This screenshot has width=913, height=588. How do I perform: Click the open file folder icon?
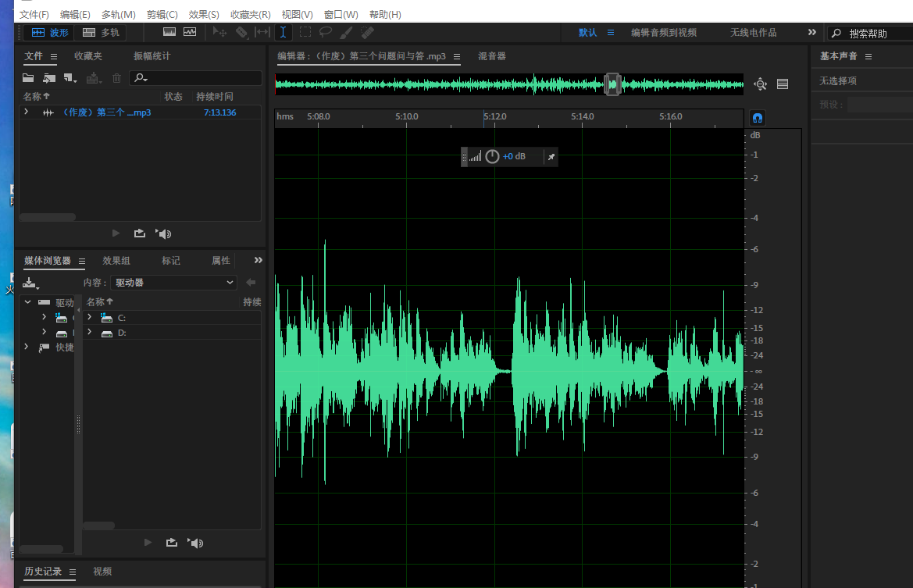point(28,78)
